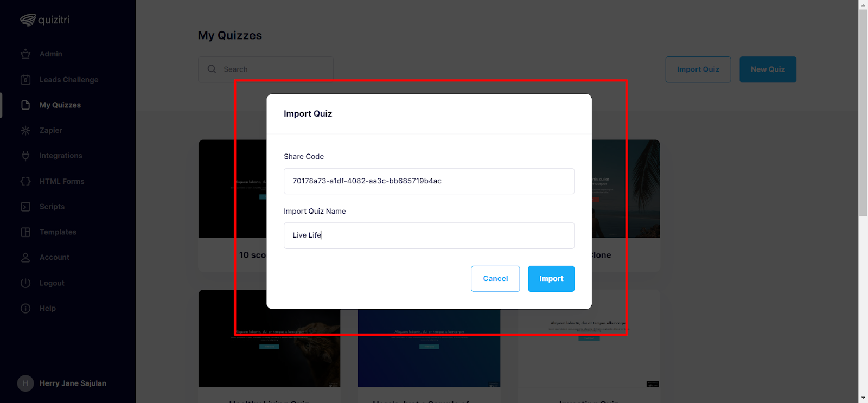The image size is (868, 403).
Task: Click the Logout power icon
Action: pos(25,283)
